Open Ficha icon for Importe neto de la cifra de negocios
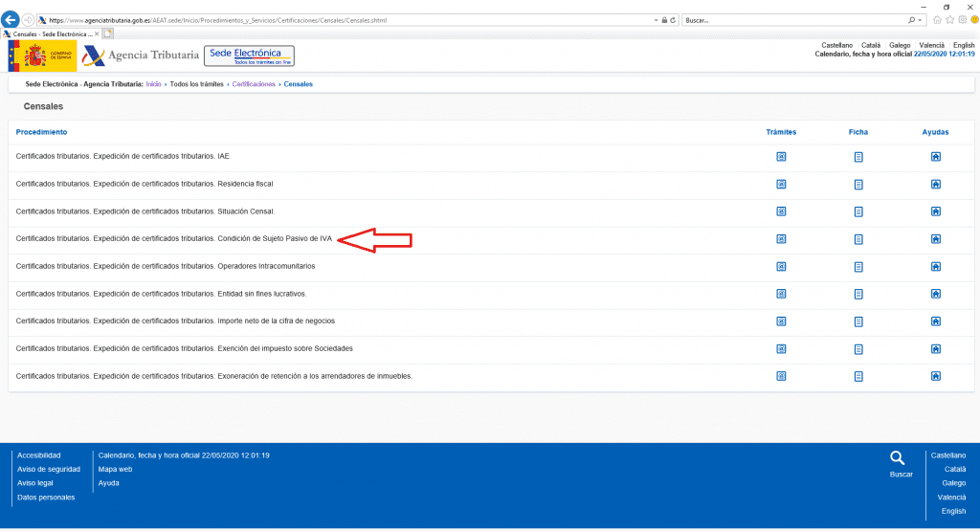980x532 pixels. (858, 321)
